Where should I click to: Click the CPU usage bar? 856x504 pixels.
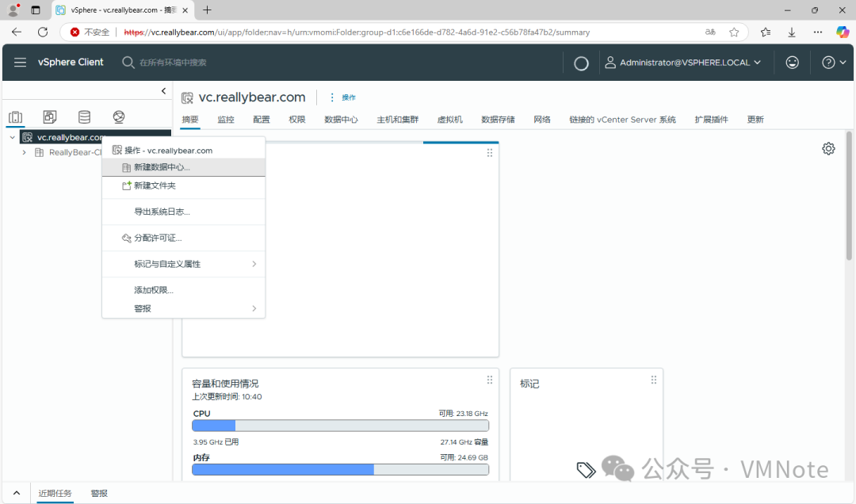pos(340,426)
